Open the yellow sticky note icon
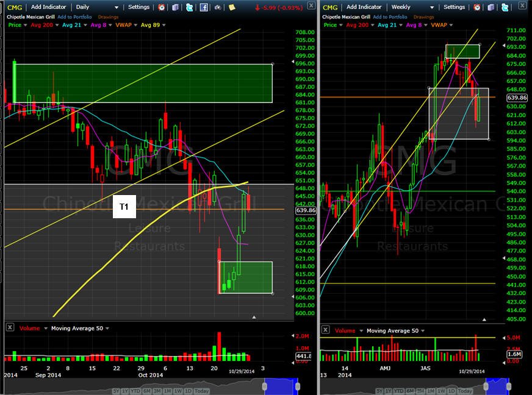532x395 pixels. (x=232, y=7)
